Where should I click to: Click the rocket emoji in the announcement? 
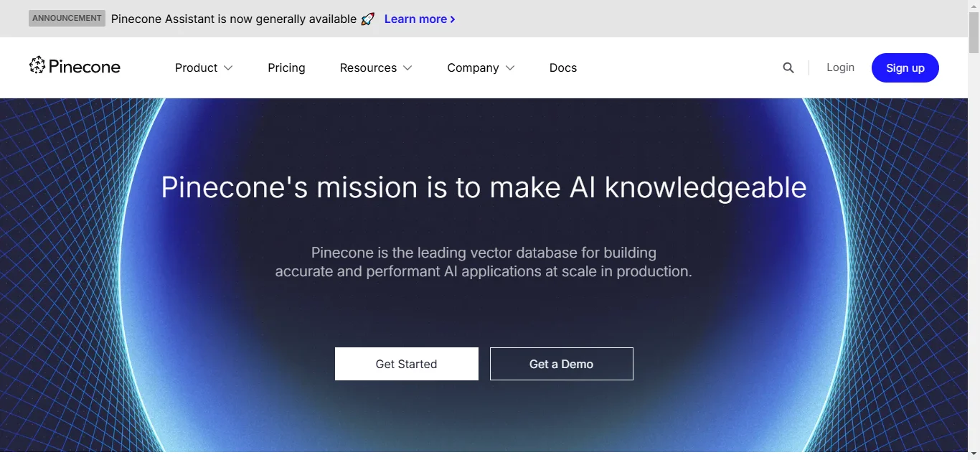368,19
